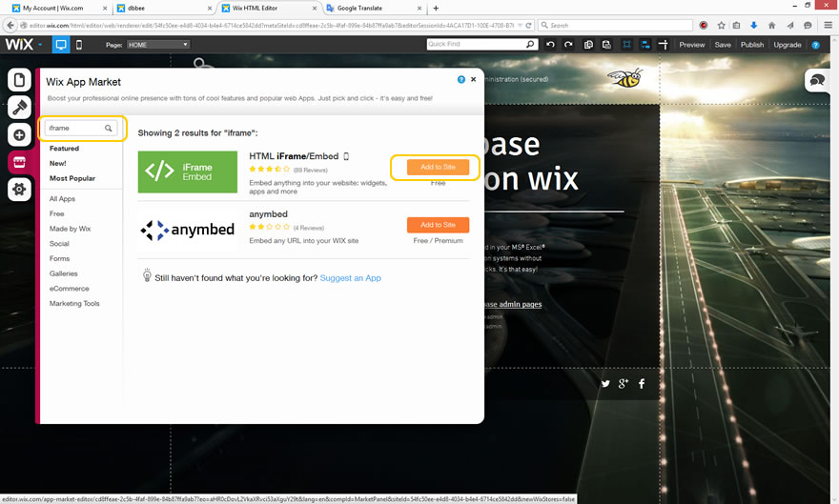The height and width of the screenshot is (504, 839).
Task: Select the All Apps category
Action: pos(62,199)
